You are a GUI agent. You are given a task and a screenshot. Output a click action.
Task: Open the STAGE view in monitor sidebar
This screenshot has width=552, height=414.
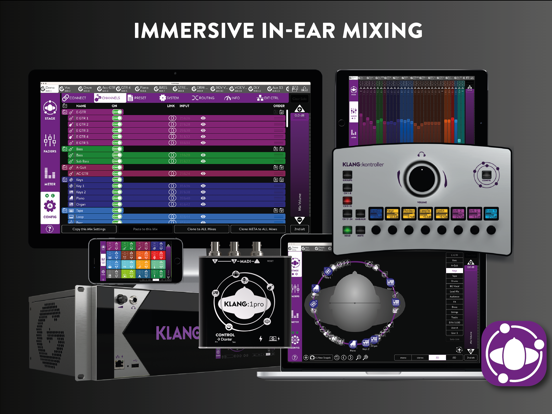50,110
